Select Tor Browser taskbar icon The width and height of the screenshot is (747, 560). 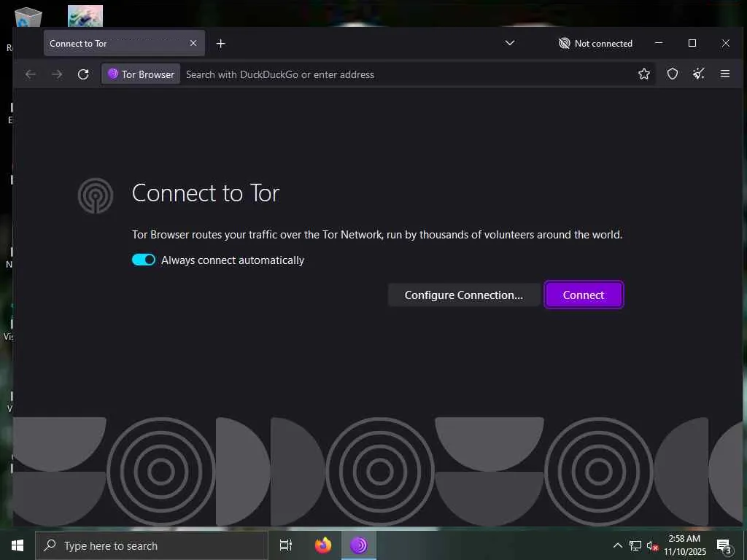[x=359, y=545]
